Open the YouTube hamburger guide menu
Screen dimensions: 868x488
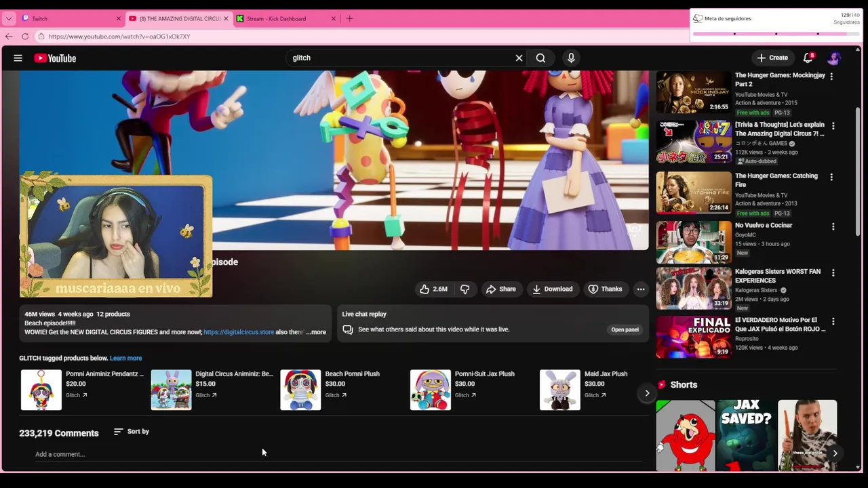18,58
